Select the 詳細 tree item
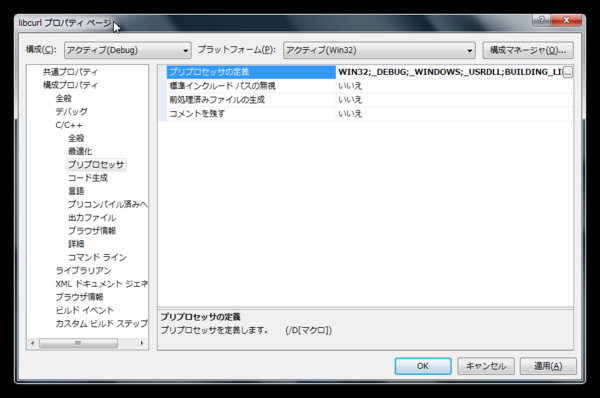 [x=76, y=244]
